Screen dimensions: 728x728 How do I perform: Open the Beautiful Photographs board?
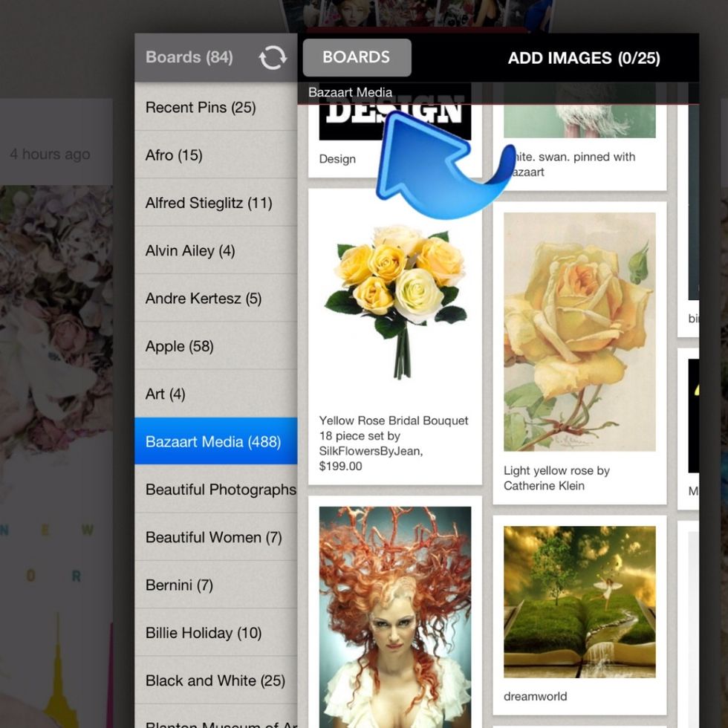tap(216, 490)
